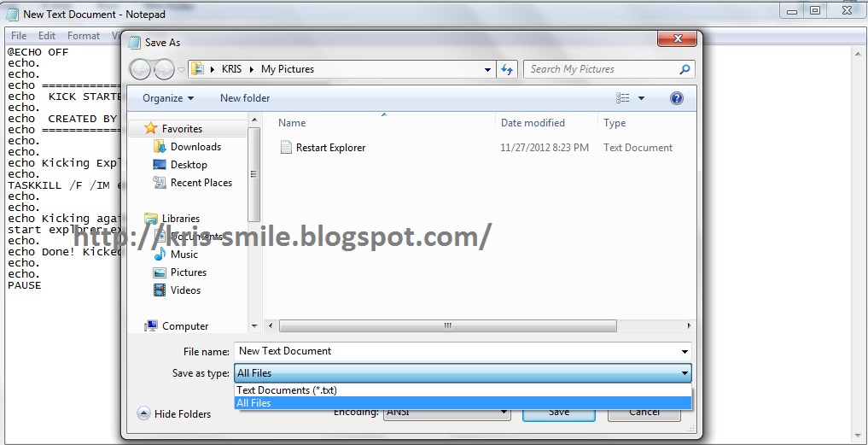
Task: Sort by the Type column header
Action: (x=615, y=123)
